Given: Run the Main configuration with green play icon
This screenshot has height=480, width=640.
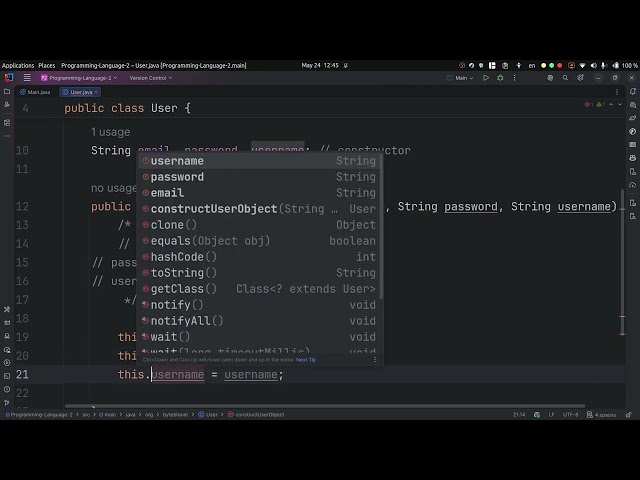Looking at the screenshot, I should (x=486, y=78).
